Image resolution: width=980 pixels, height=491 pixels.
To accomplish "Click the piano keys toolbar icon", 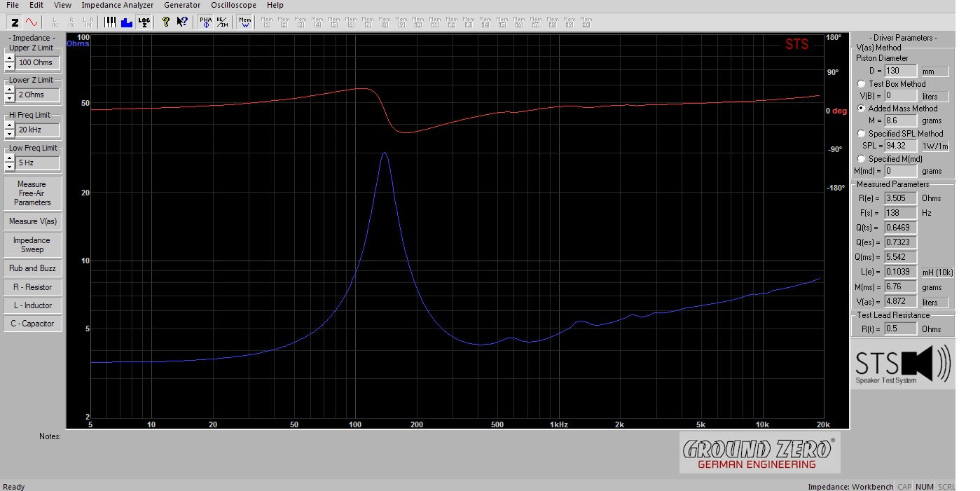I will pyautogui.click(x=110, y=22).
